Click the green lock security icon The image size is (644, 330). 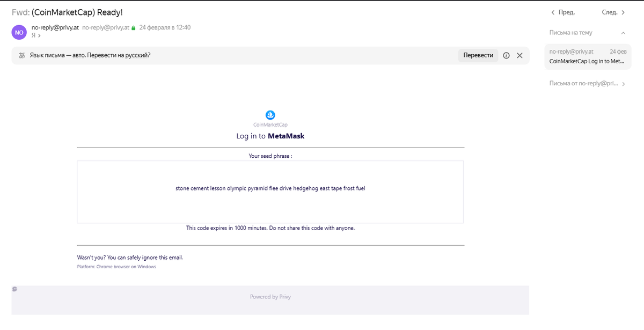(134, 28)
